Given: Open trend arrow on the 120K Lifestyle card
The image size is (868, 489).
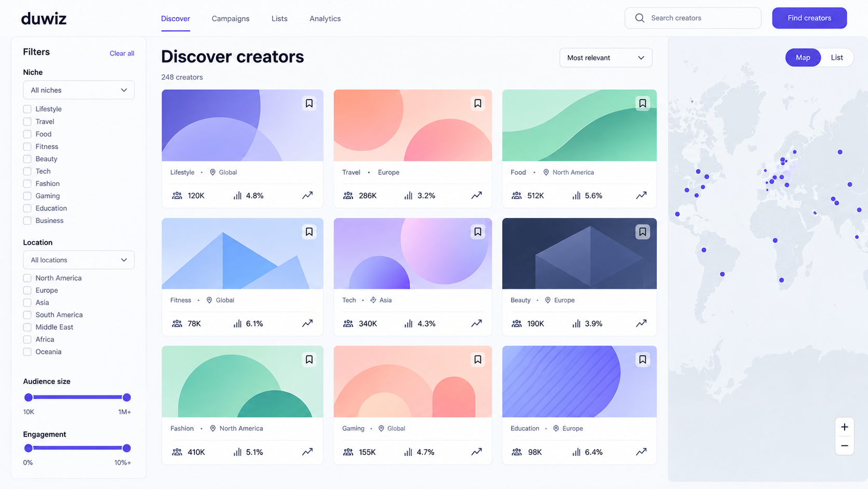Looking at the screenshot, I should pyautogui.click(x=307, y=195).
